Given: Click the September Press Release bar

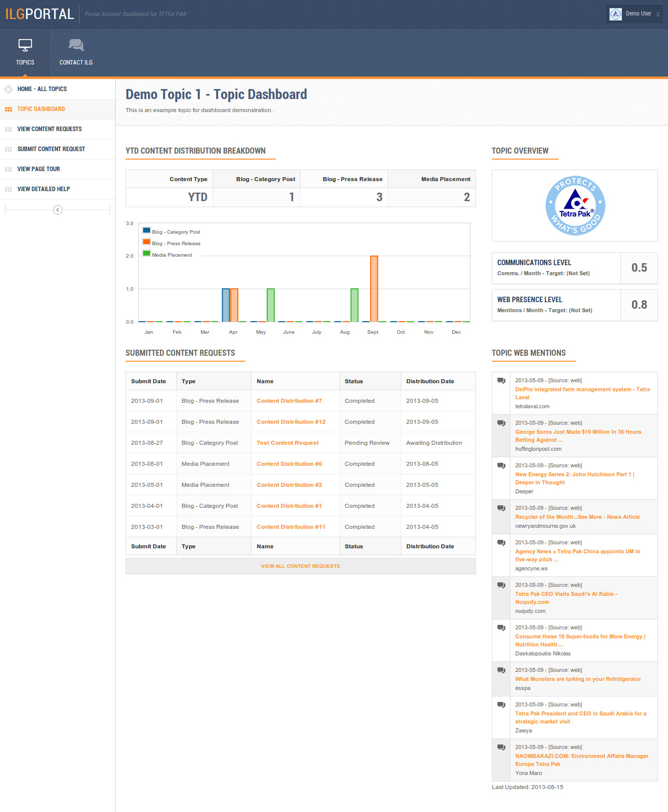Looking at the screenshot, I should point(374,289).
